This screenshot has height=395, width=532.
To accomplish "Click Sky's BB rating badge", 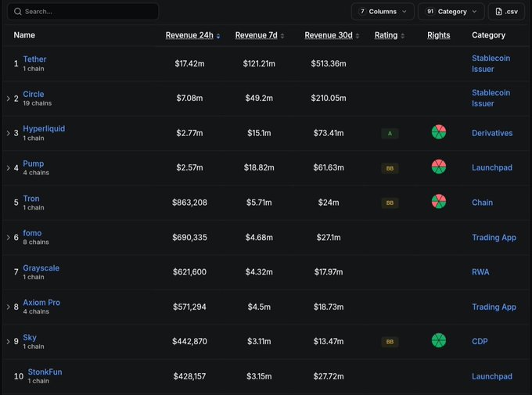I will [390, 342].
